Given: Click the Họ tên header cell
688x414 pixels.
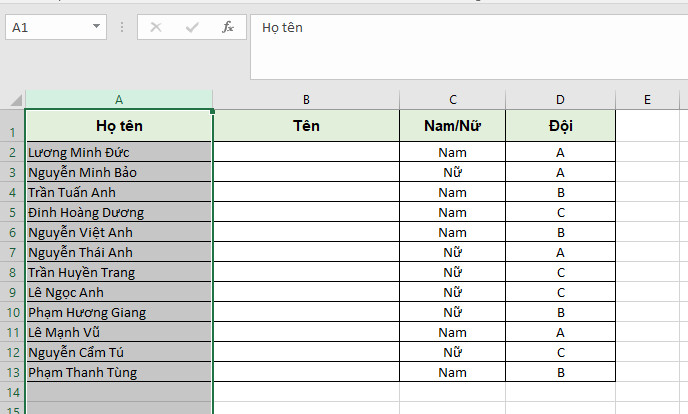Looking at the screenshot, I should [119, 126].
